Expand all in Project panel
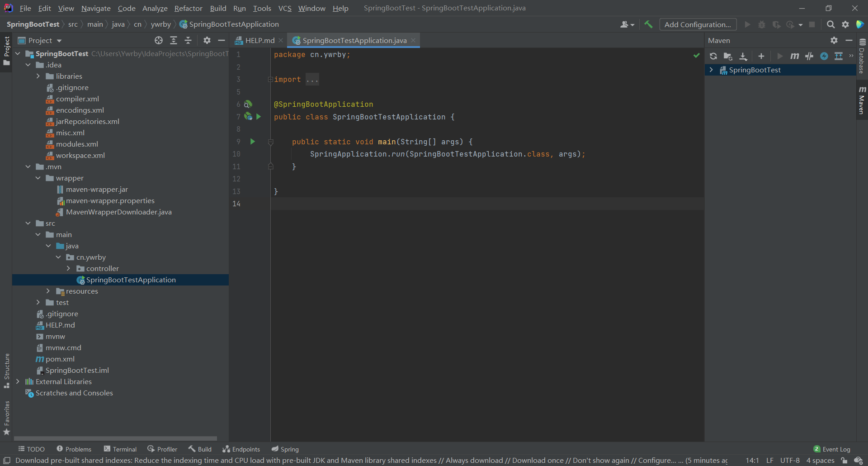 (174, 40)
